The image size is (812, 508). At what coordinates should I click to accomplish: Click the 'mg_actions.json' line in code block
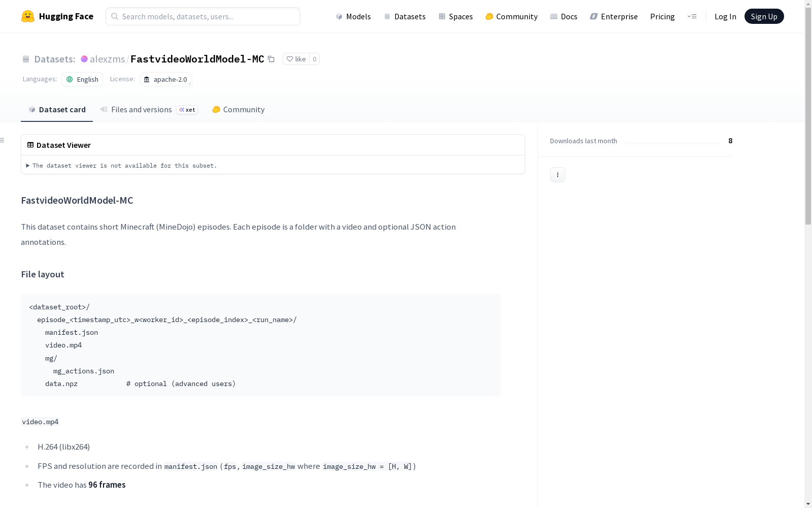[x=84, y=371]
